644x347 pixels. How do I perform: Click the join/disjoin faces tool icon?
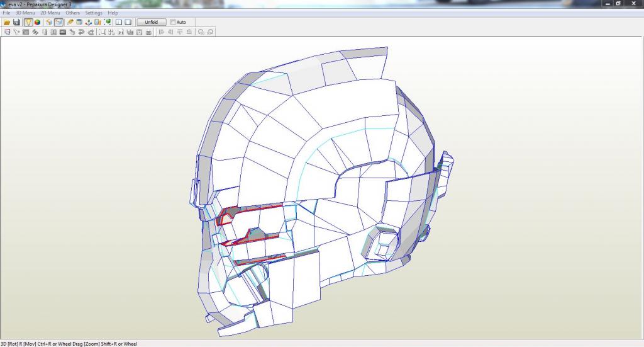coord(25,32)
